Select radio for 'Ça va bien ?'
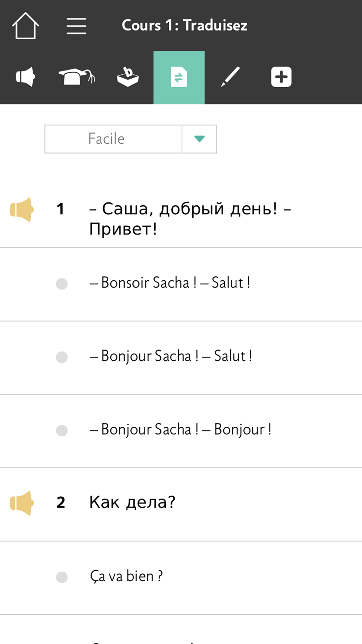 click(x=62, y=577)
